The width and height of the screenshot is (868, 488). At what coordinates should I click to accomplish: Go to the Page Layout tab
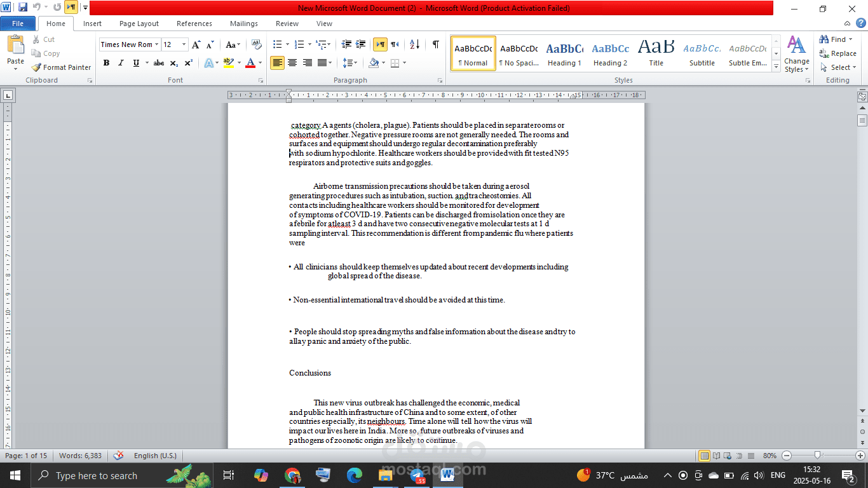pos(139,24)
